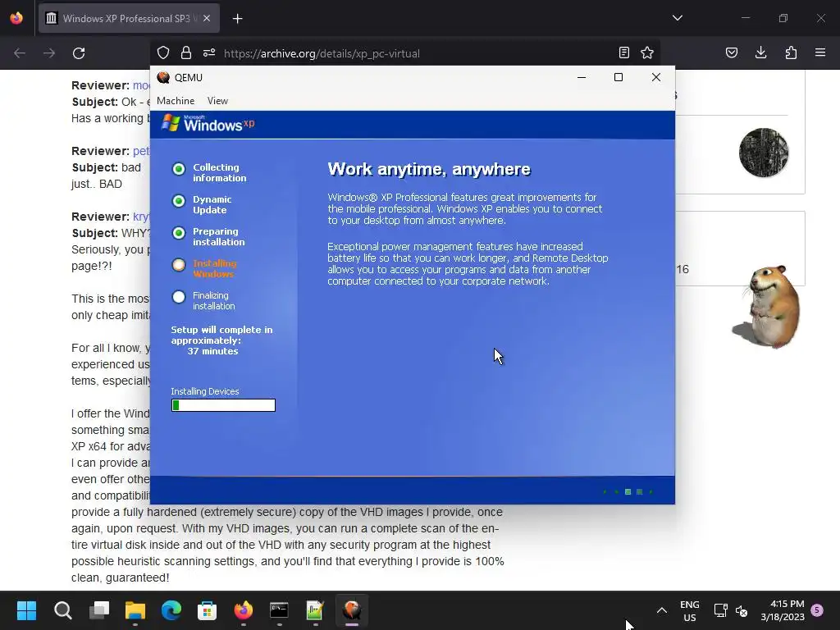840x630 pixels.
Task: Click the Installing Devices progress bar
Action: point(223,405)
